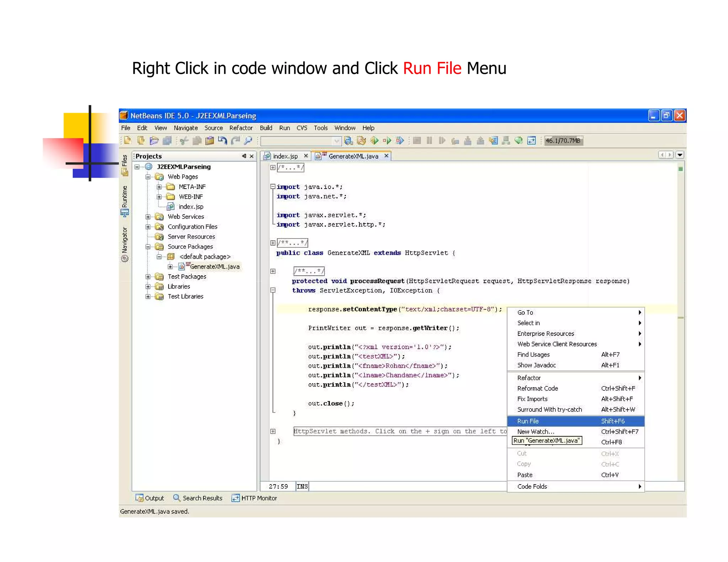The image size is (728, 562).
Task: Open the editor document list dropdown arrow
Action: pos(680,155)
